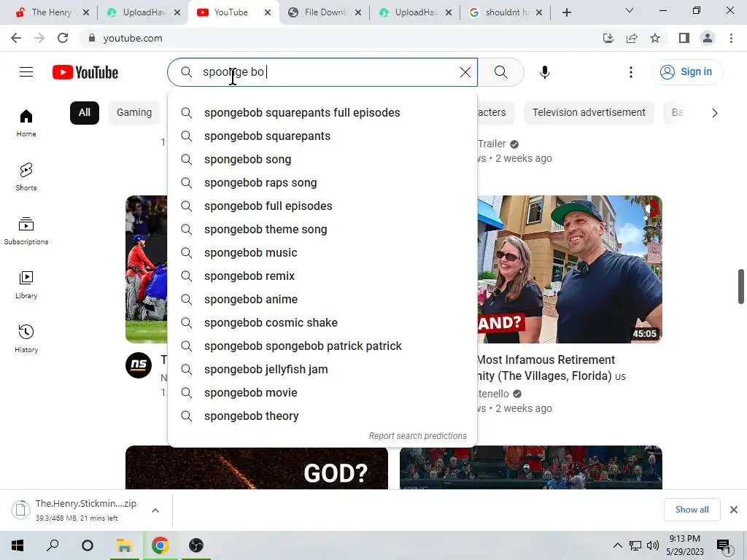747x560 pixels.
Task: Click install app icon in address bar
Action: (608, 38)
